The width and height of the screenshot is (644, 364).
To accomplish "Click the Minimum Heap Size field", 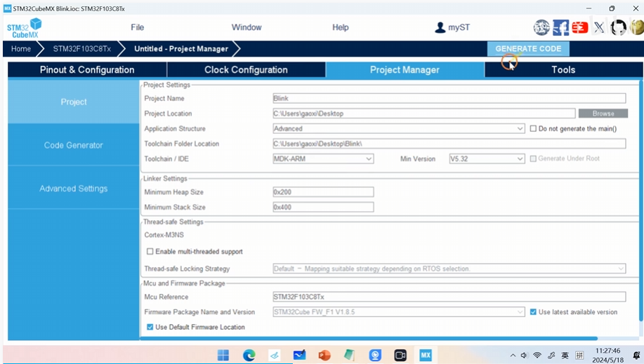I will [x=323, y=192].
